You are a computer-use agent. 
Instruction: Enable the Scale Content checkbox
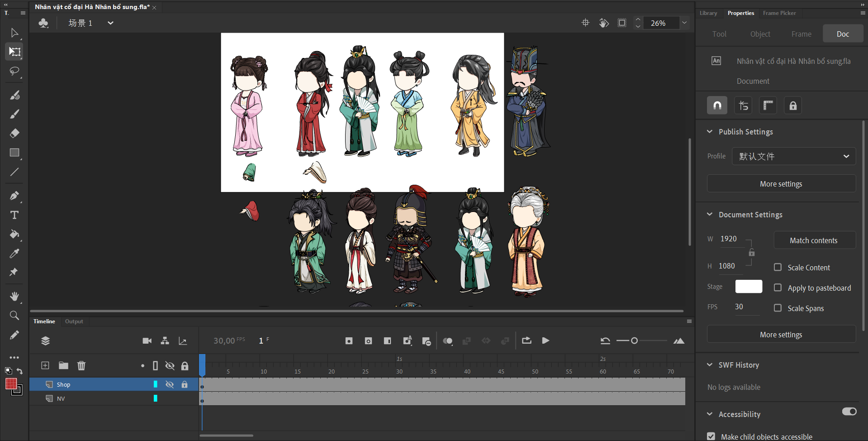point(778,267)
